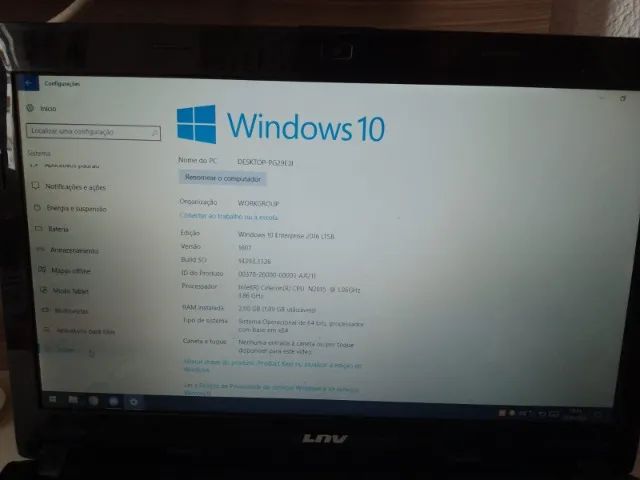Click the search magnifier in the settings search box
This screenshot has height=480, width=640.
155,133
